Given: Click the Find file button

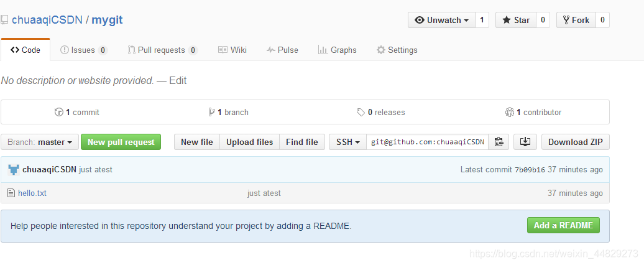Looking at the screenshot, I should (302, 142).
